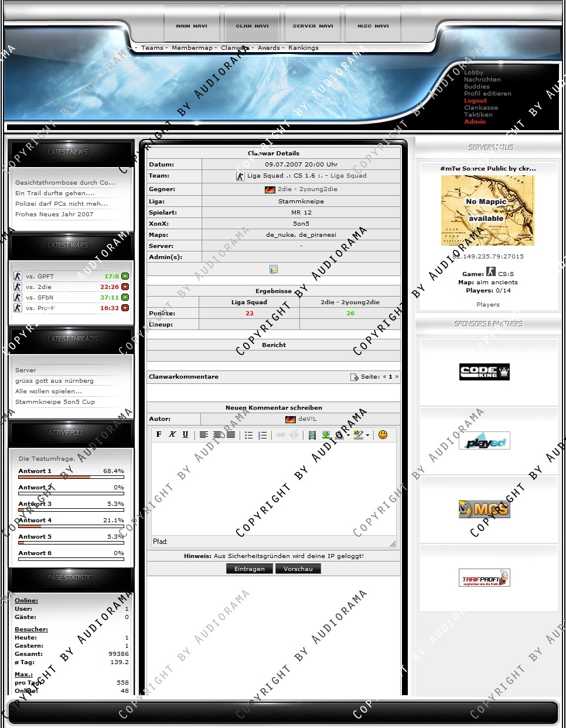Open Nachrichten in user menu

tap(482, 80)
